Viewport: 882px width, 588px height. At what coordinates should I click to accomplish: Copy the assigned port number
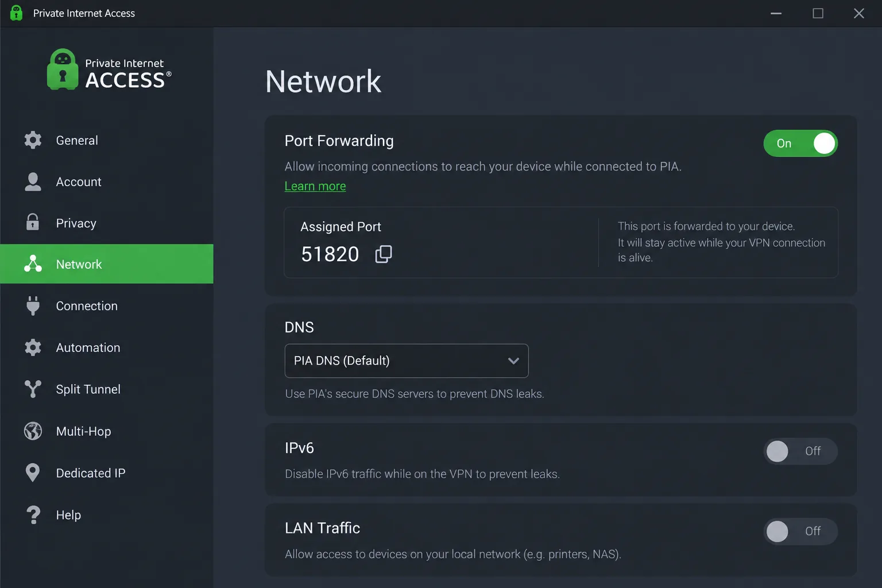click(x=384, y=254)
